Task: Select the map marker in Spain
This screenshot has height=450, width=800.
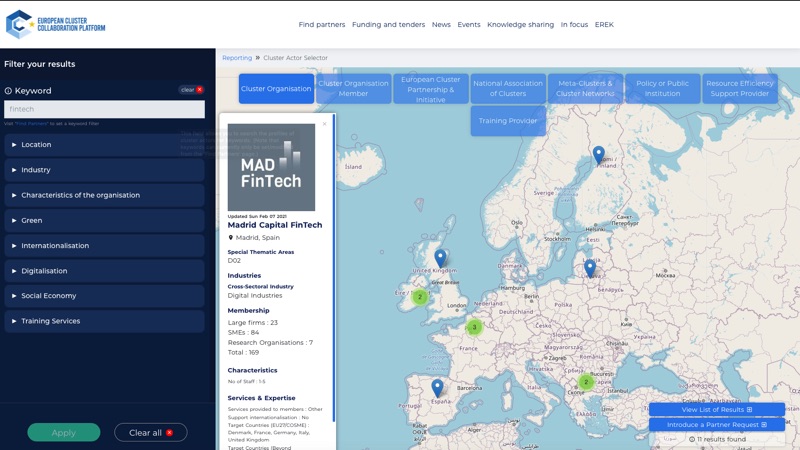Action: click(437, 387)
